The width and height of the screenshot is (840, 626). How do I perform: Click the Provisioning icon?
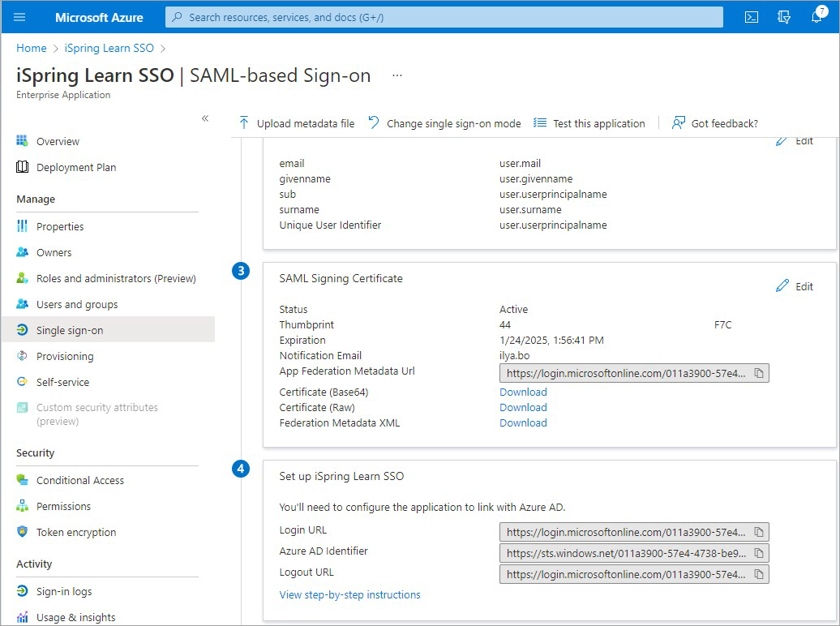pos(22,356)
